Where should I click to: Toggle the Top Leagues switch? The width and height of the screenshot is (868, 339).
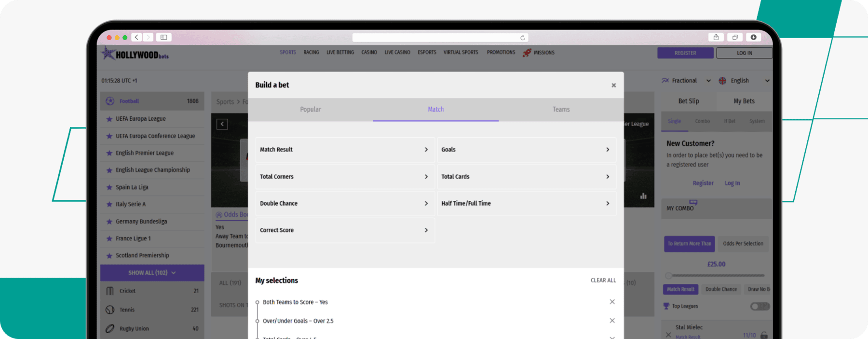[x=760, y=306]
